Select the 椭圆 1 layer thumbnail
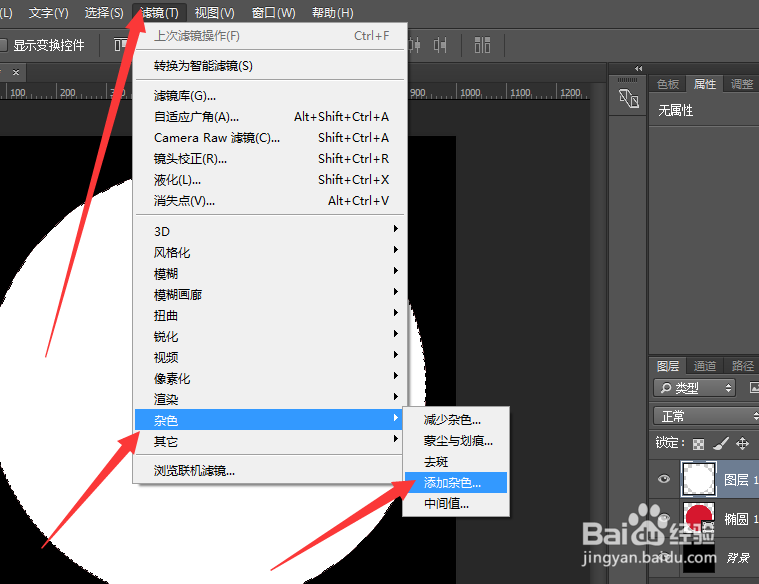The image size is (759, 584). tap(699, 518)
